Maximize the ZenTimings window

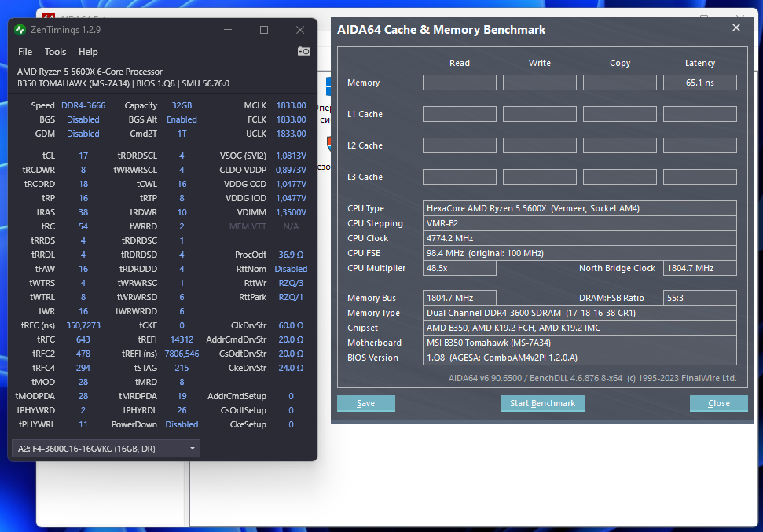coord(264,30)
